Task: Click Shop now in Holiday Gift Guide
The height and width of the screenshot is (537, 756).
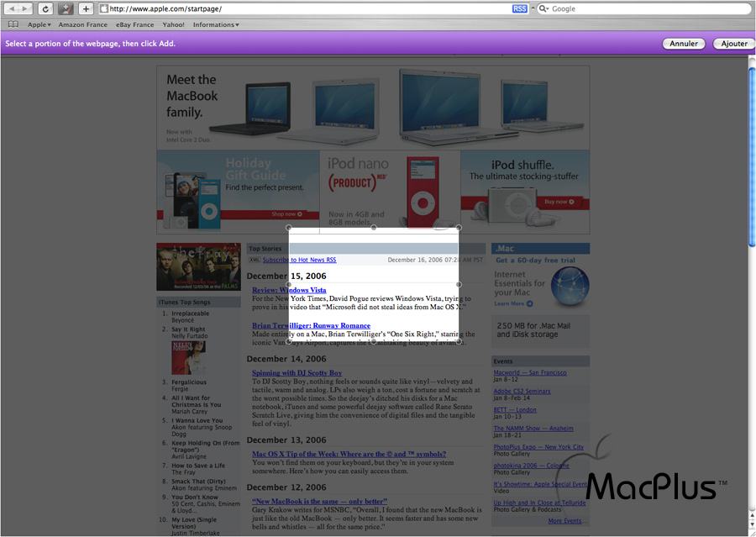Action: pyautogui.click(x=286, y=214)
